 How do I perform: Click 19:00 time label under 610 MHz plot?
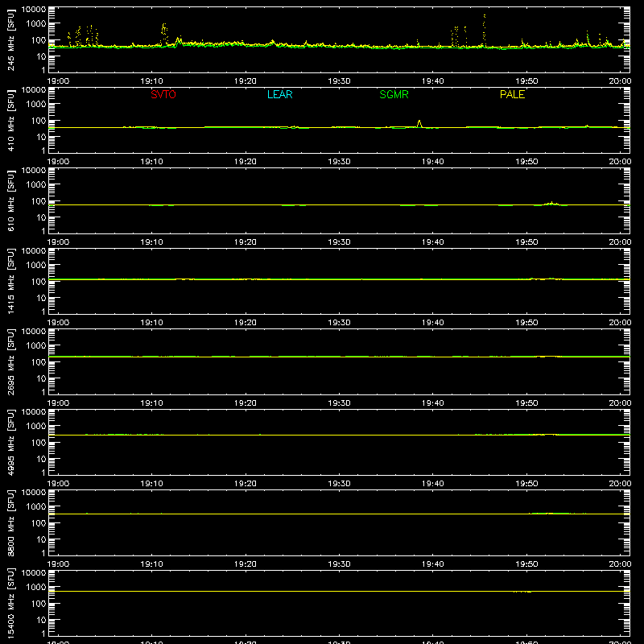click(58, 242)
